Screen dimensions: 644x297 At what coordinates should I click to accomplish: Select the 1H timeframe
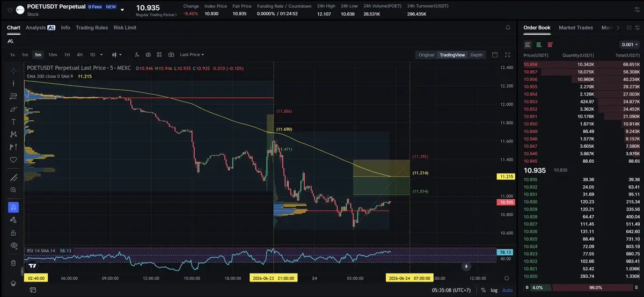point(67,55)
